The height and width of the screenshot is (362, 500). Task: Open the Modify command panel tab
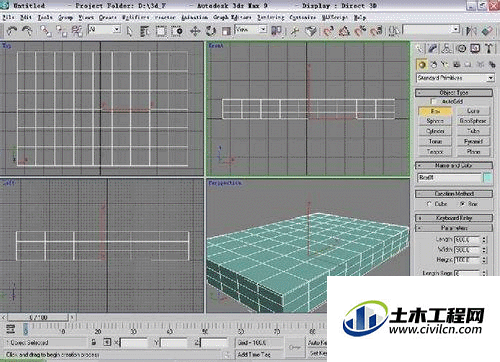coord(433,49)
